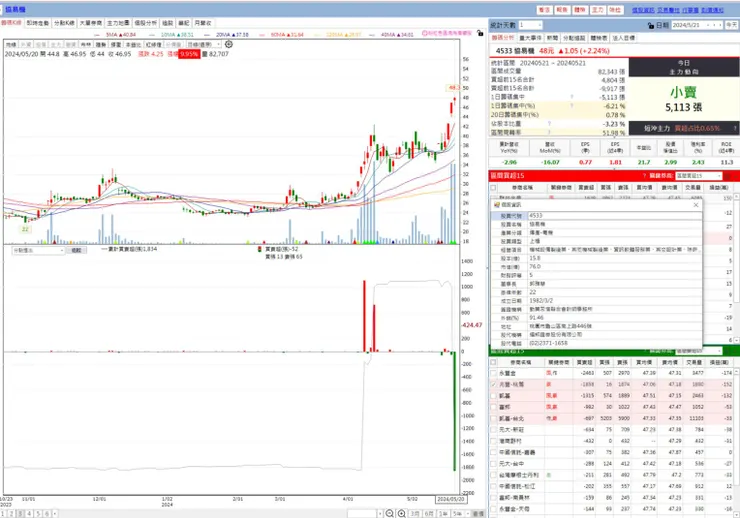The height and width of the screenshot is (518, 740).
Task: Click the 小賣 5,113 張 summary panel
Action: (x=684, y=100)
